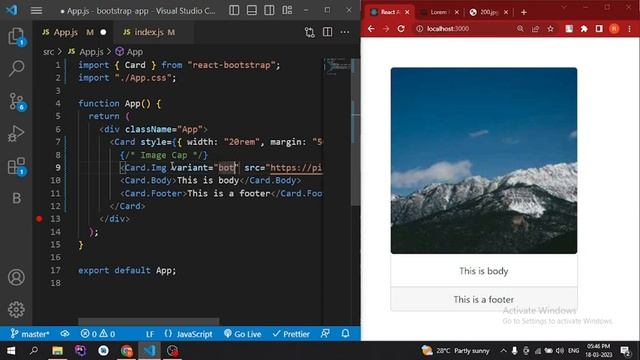Toggle the breakpoint on line 13
This screenshot has width=640, height=360.
39,219
